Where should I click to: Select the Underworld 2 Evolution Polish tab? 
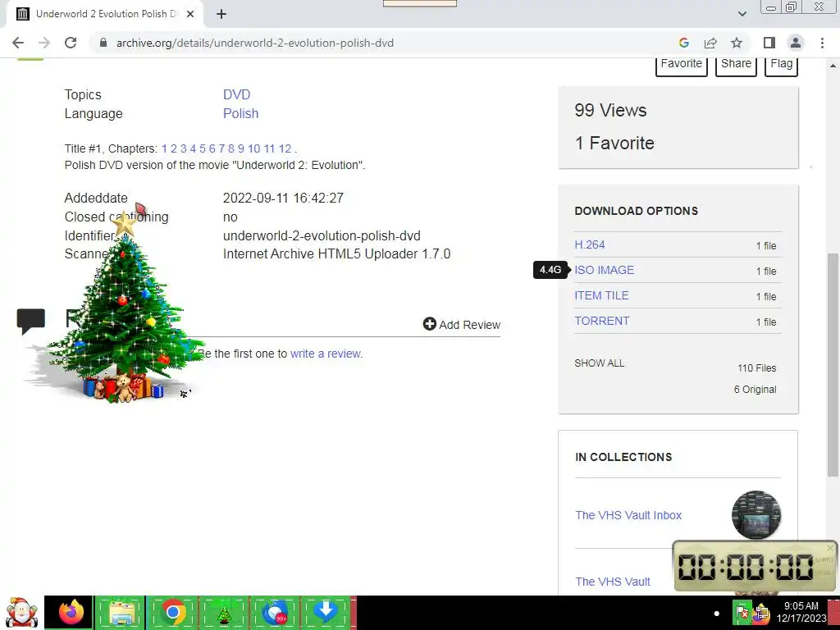104,14
